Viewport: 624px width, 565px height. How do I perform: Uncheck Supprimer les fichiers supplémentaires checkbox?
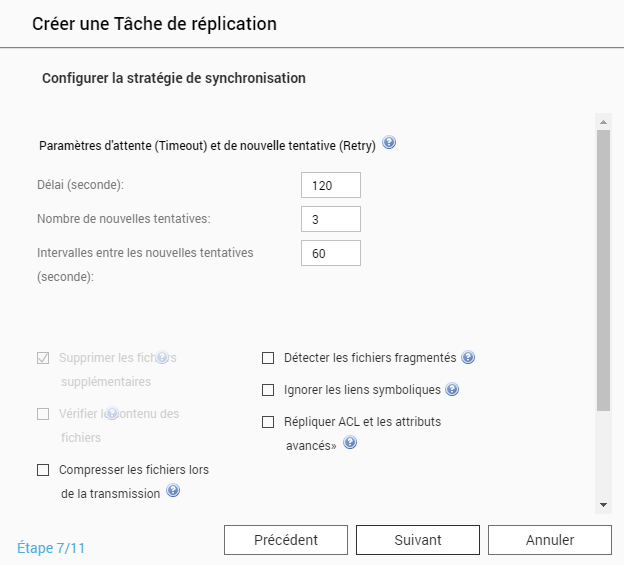43,358
